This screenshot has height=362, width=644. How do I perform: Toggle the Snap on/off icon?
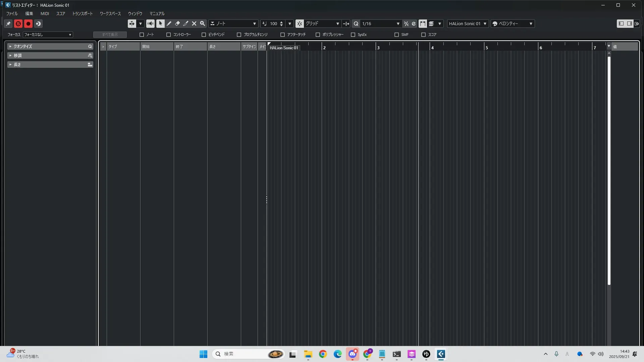pyautogui.click(x=300, y=23)
